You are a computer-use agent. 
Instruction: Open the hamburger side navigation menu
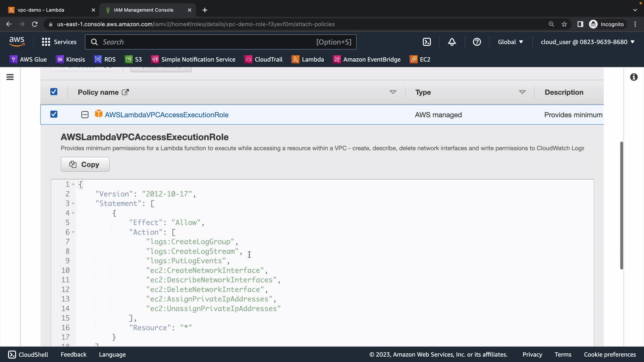(x=10, y=77)
